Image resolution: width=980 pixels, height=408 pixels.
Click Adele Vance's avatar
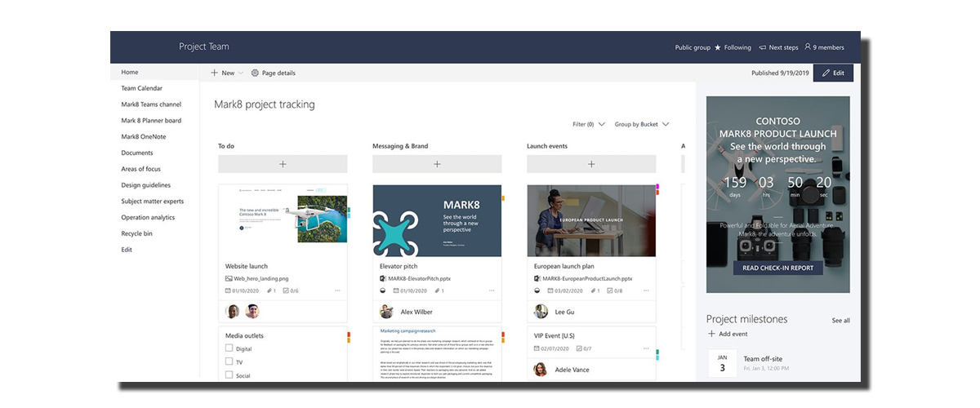[x=541, y=370]
